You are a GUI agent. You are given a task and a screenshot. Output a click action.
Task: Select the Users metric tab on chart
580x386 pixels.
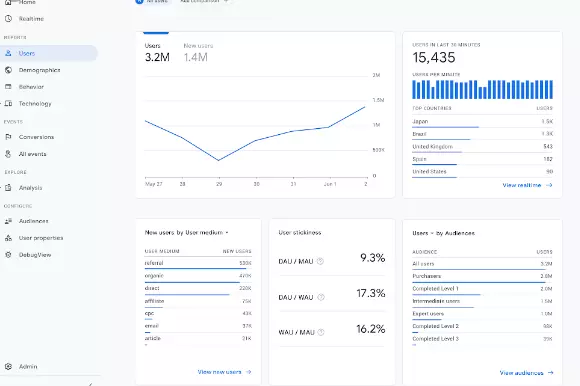click(157, 53)
